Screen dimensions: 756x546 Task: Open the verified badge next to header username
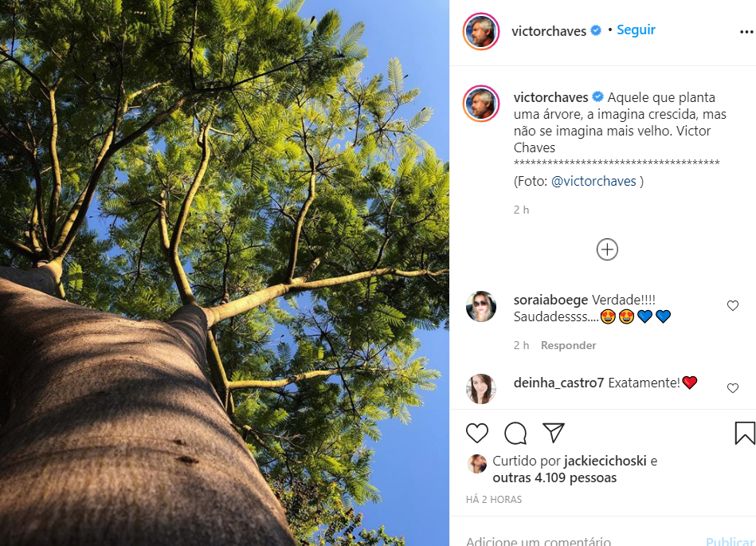(x=595, y=31)
